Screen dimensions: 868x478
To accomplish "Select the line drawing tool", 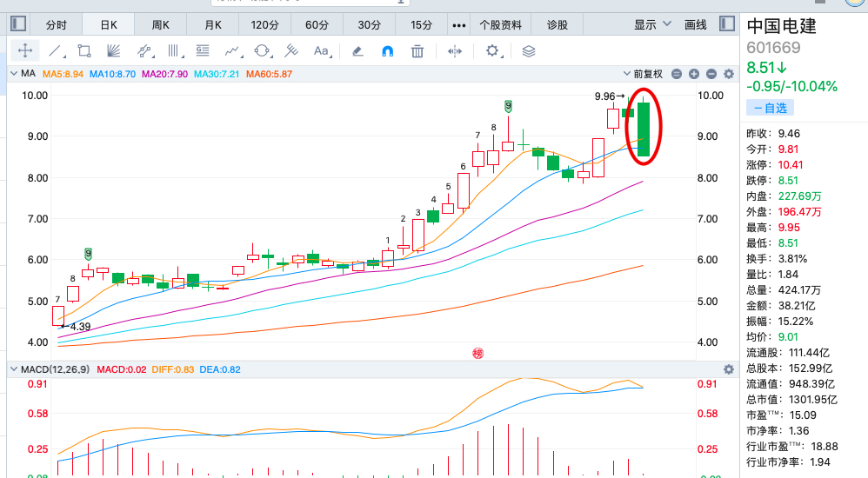I will [x=55, y=50].
